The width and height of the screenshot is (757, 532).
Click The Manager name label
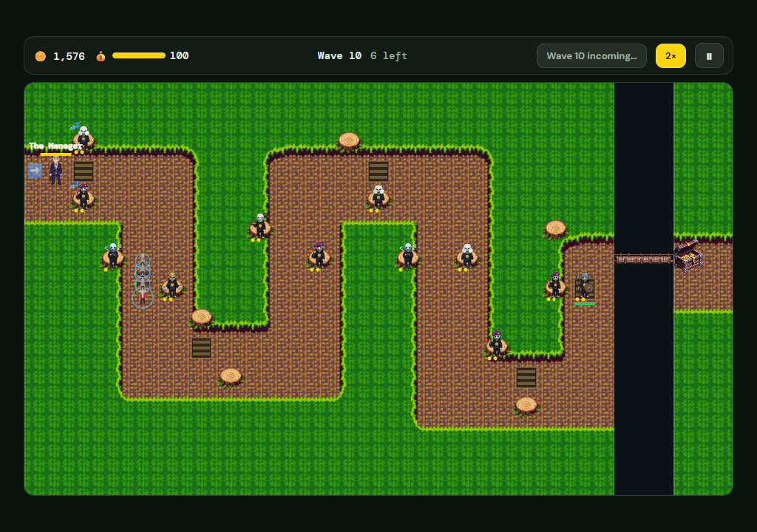click(x=55, y=146)
